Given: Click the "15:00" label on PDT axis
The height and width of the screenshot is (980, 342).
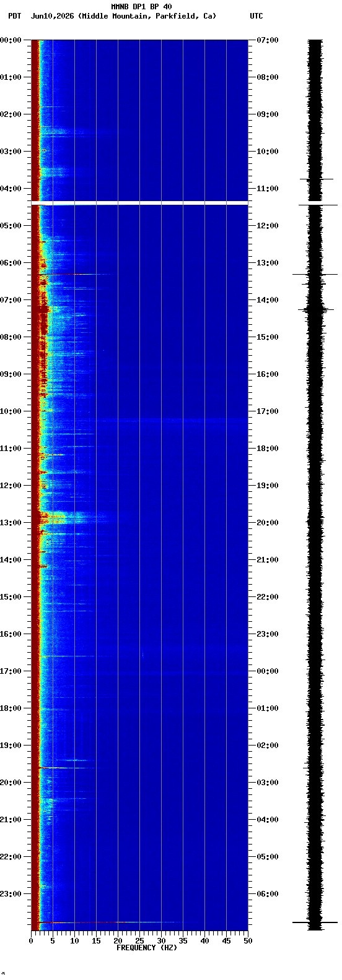Looking at the screenshot, I should pyautogui.click(x=11, y=597).
